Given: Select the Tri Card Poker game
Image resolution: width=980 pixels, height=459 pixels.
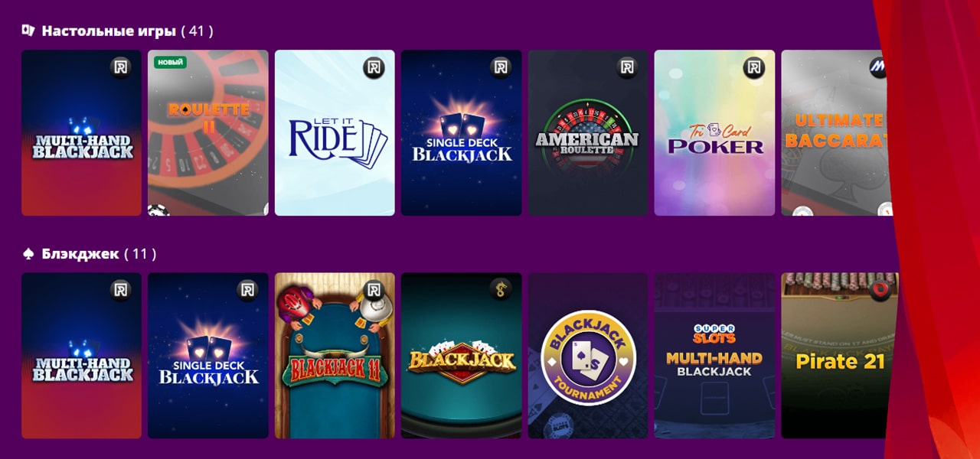Looking at the screenshot, I should [x=714, y=133].
